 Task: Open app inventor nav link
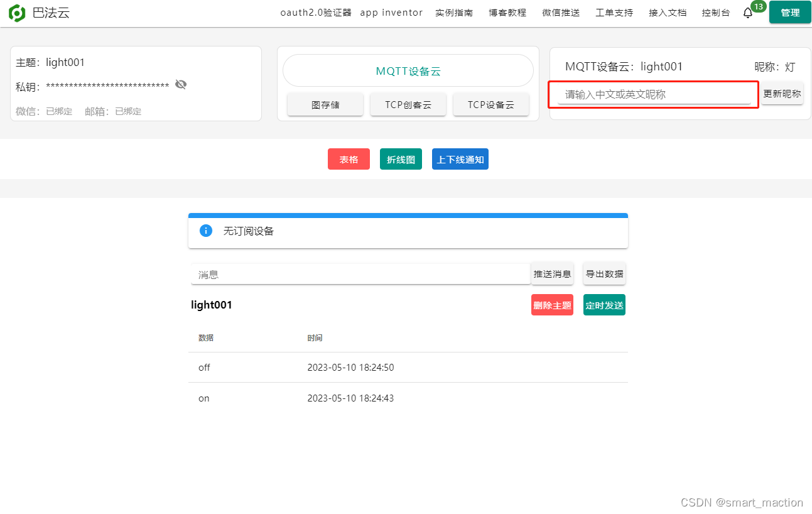point(391,13)
